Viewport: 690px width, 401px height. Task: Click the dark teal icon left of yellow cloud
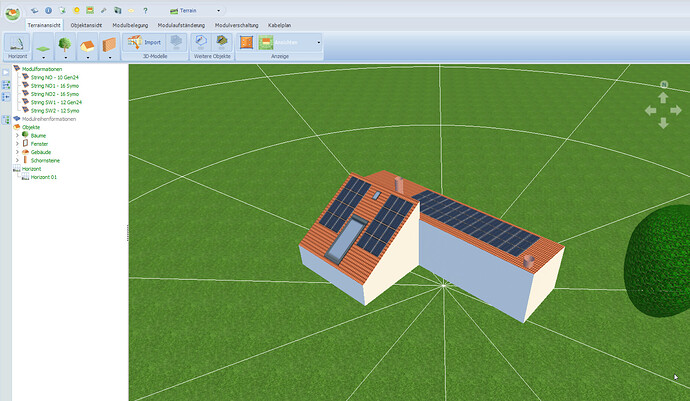pyautogui.click(x=117, y=10)
